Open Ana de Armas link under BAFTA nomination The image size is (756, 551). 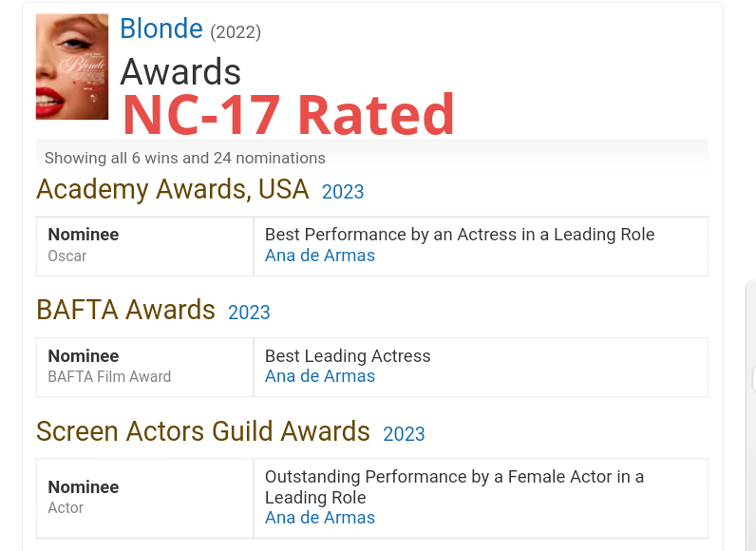click(320, 376)
